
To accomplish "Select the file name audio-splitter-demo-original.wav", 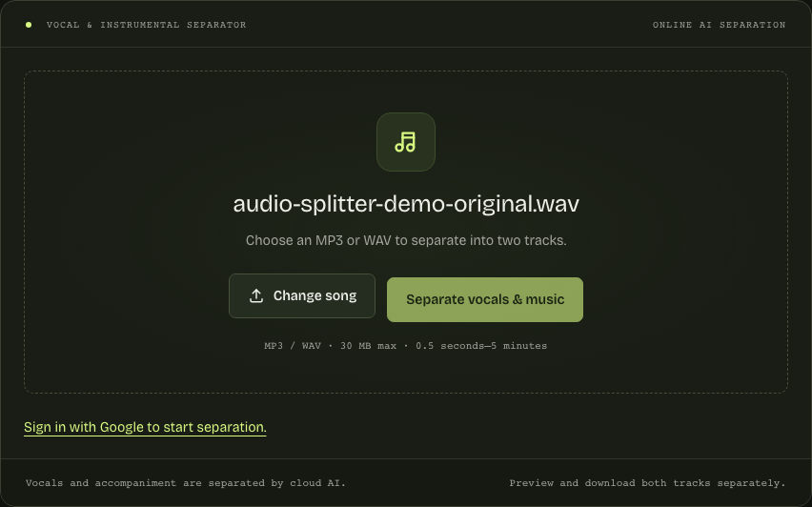I will pyautogui.click(x=405, y=204).
